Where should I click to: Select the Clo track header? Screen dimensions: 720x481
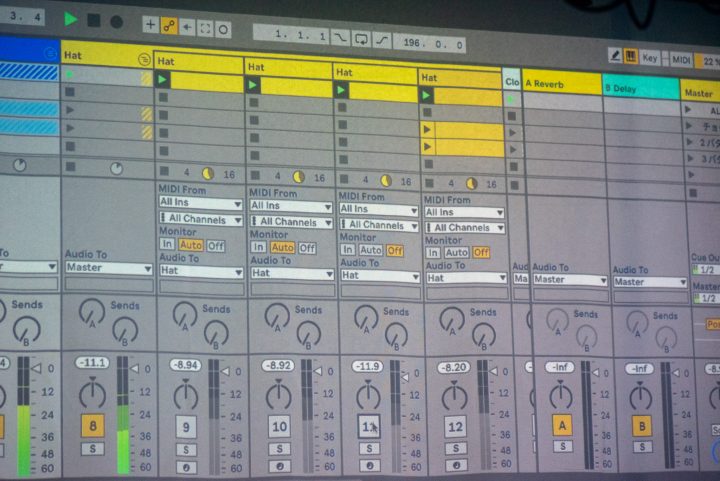[x=512, y=82]
